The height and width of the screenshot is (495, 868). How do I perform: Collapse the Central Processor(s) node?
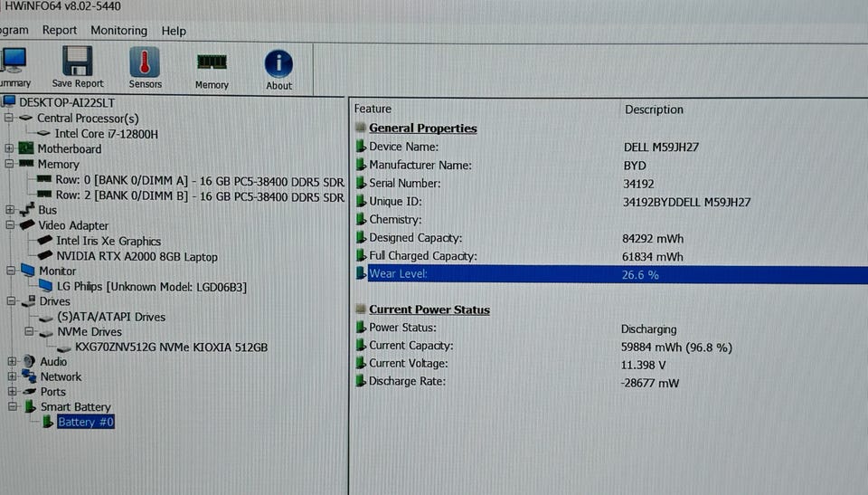(8, 118)
